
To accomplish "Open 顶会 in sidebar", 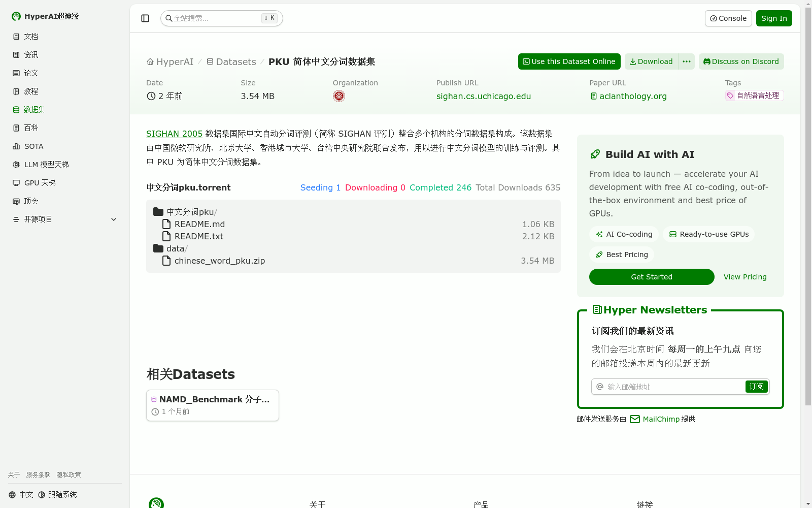I will point(65,201).
